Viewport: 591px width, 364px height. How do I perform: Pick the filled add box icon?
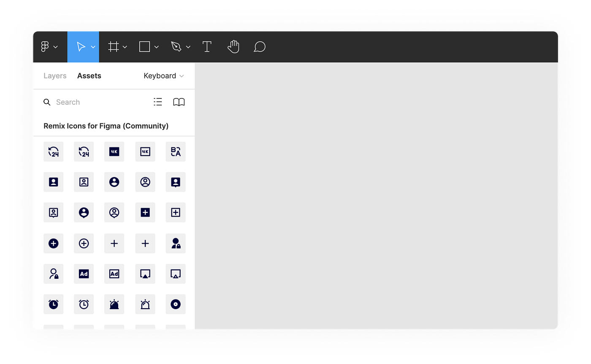coord(145,212)
